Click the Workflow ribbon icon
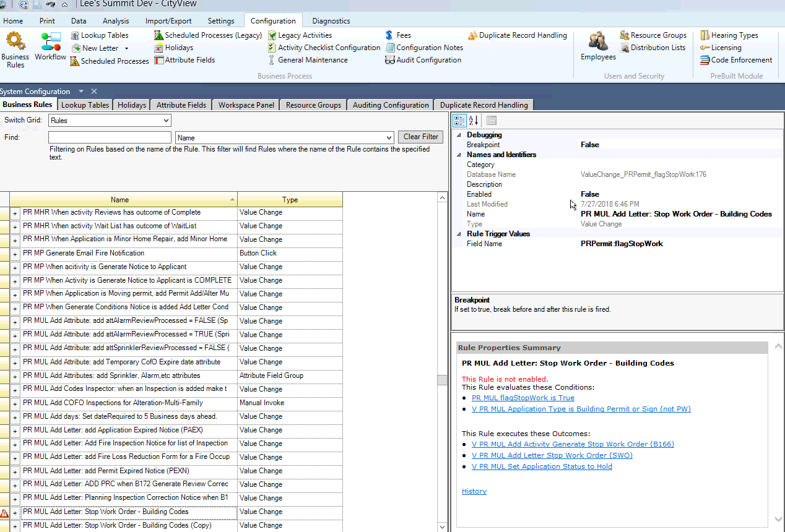Viewport: 785px width, 532px height. coord(50,47)
